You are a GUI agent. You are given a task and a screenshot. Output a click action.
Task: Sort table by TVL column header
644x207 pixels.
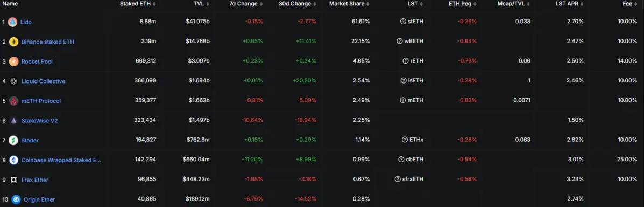click(x=201, y=4)
